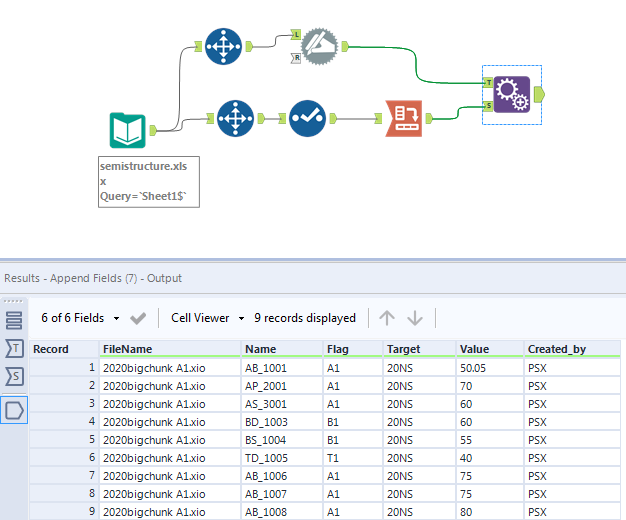The width and height of the screenshot is (626, 520).
Task: Click the purple Append Fields tool
Action: click(x=511, y=95)
